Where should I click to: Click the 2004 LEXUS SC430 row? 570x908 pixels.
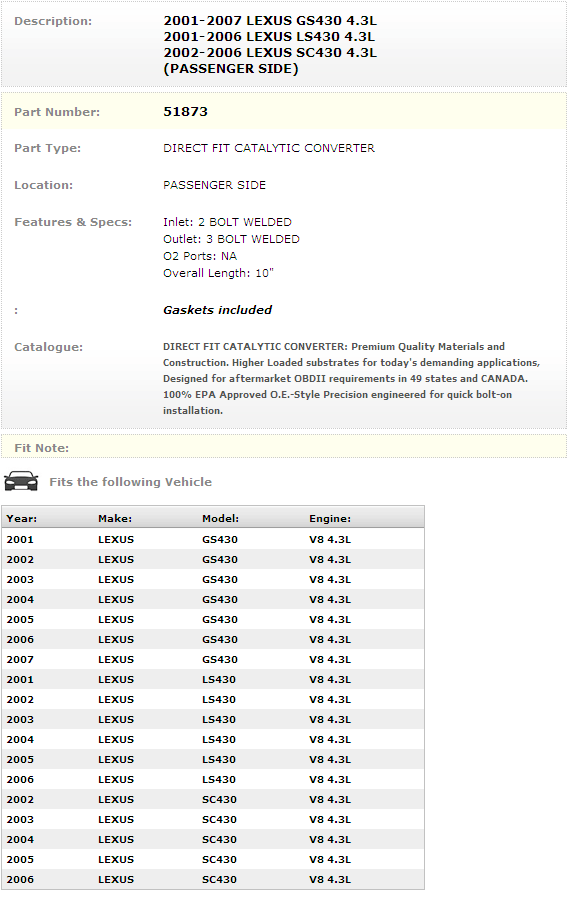click(213, 839)
